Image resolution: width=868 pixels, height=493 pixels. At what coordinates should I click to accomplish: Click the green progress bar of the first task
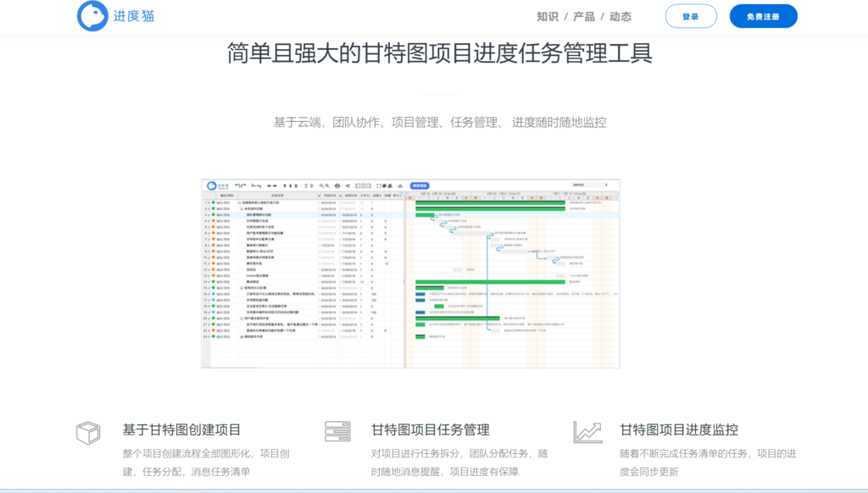point(492,202)
